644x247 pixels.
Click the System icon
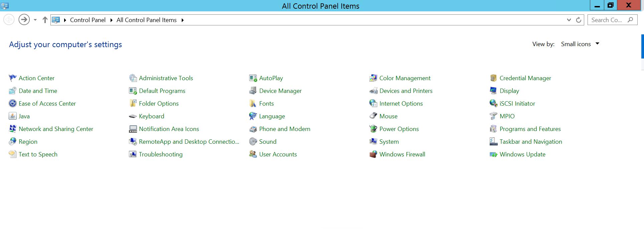click(373, 142)
